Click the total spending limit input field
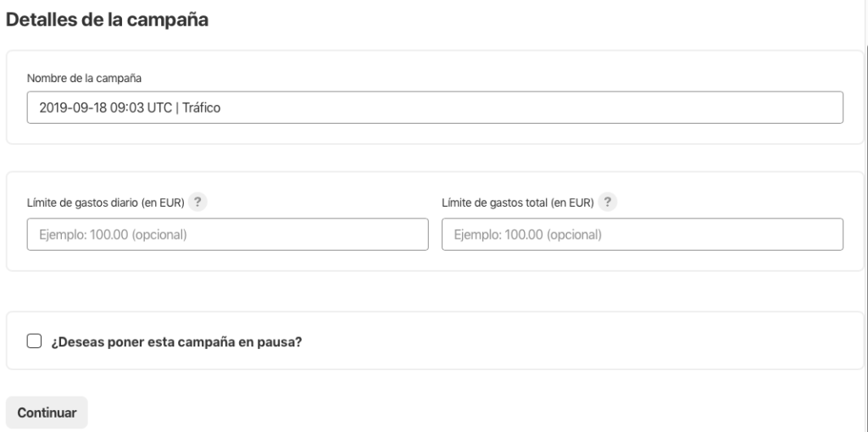Screen dimensions: 868x432 [642, 235]
